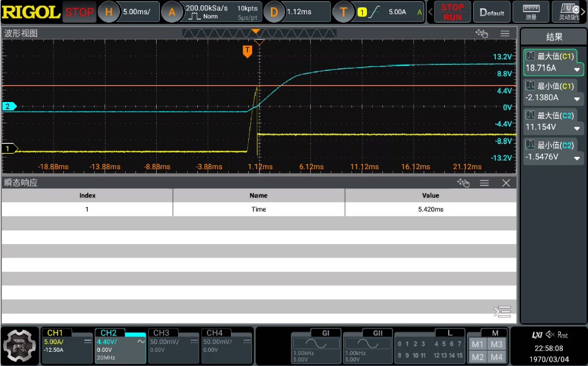This screenshot has width=588, height=366.
Task: Toggle math channel M3
Action: point(496,344)
